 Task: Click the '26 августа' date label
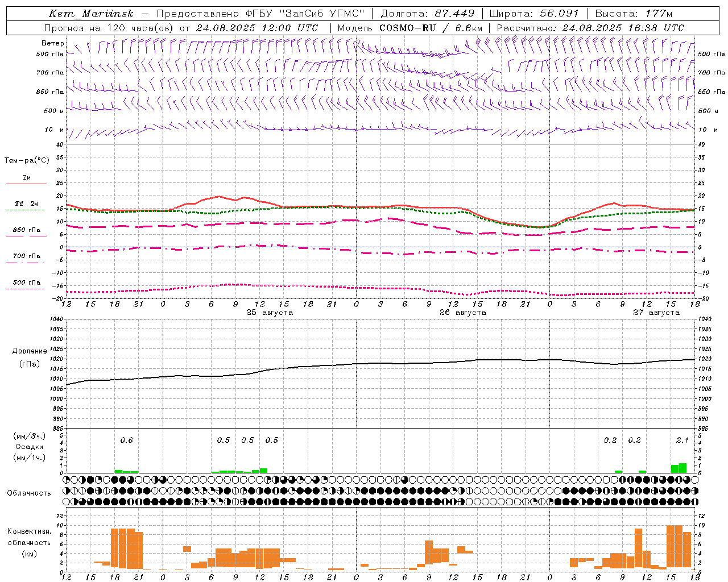click(x=462, y=313)
